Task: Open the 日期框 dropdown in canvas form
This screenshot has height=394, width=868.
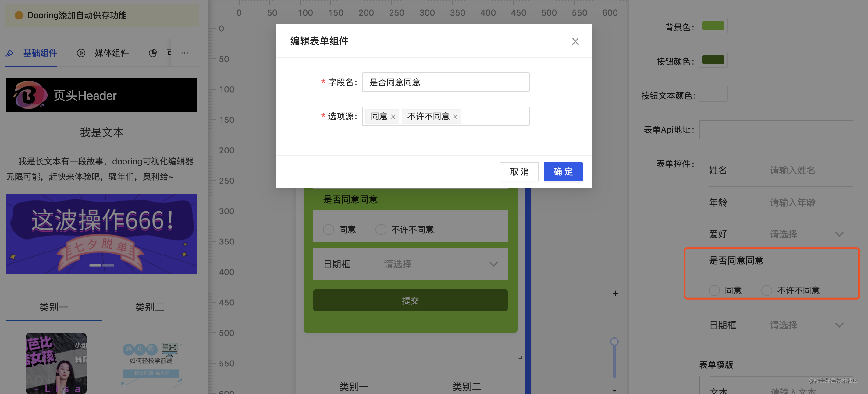Action: click(410, 264)
